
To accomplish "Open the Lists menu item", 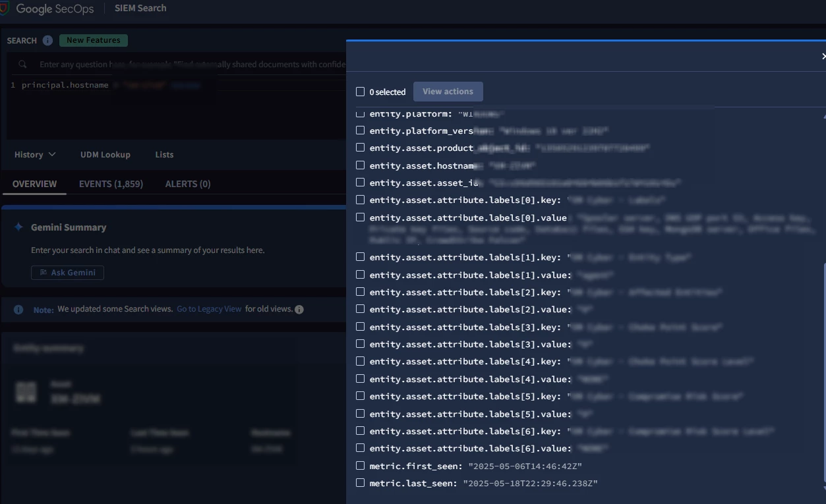I will tap(164, 155).
